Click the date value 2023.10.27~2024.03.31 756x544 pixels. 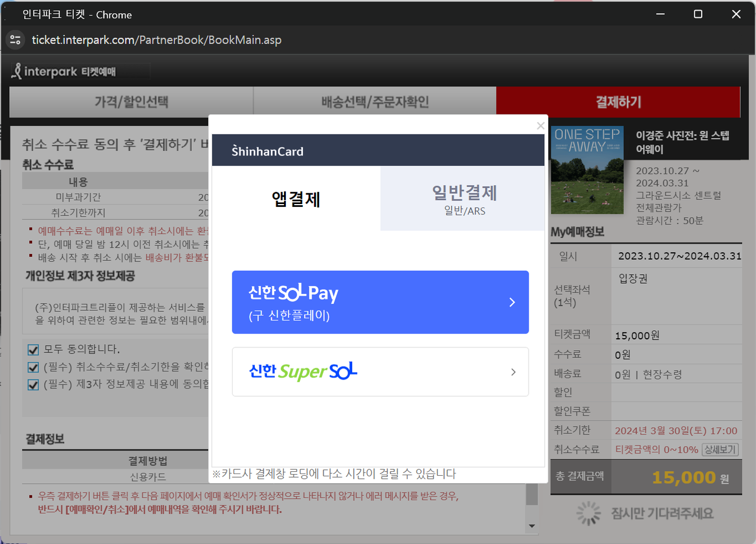pyautogui.click(x=680, y=256)
